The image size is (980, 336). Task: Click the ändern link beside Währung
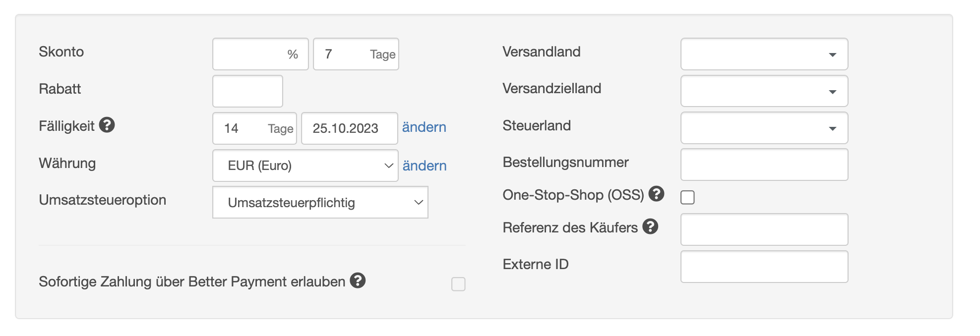(x=425, y=166)
